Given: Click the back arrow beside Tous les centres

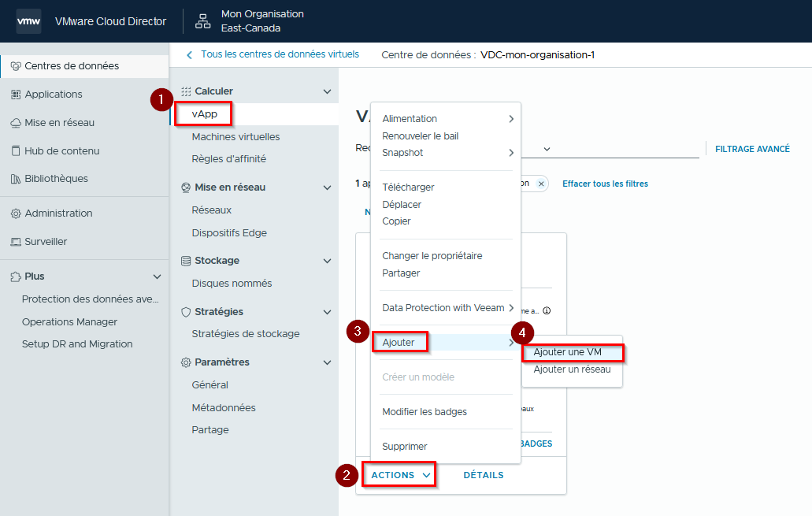Looking at the screenshot, I should coord(190,55).
